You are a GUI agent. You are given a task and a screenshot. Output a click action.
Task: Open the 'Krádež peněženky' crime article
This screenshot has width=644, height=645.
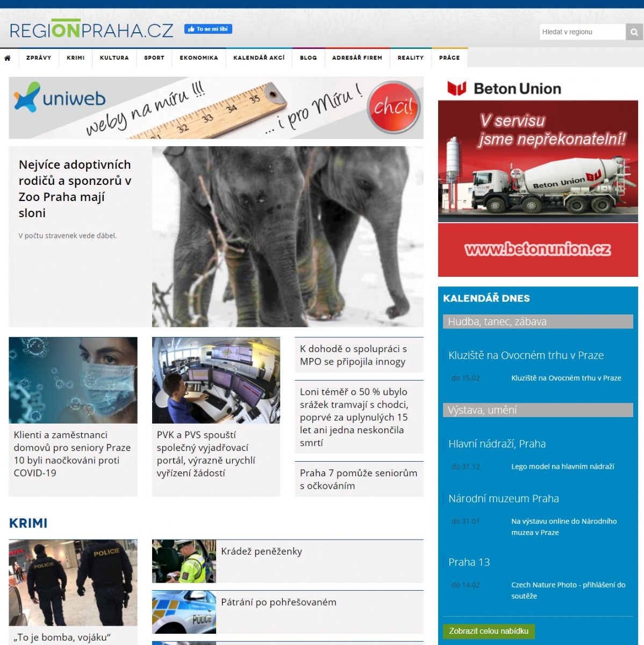[262, 551]
